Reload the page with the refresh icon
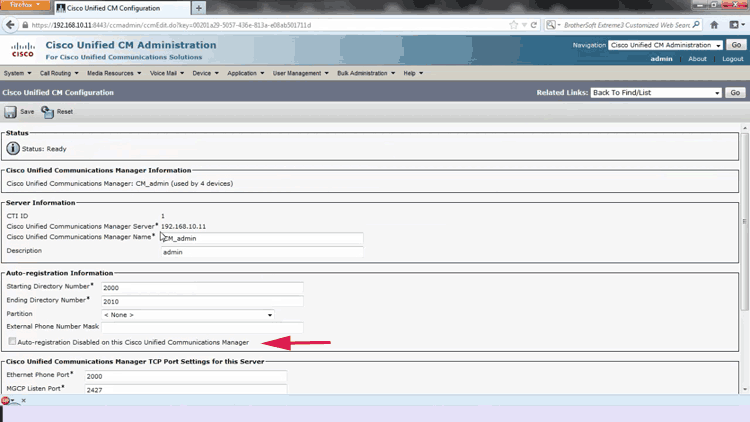 [x=534, y=25]
